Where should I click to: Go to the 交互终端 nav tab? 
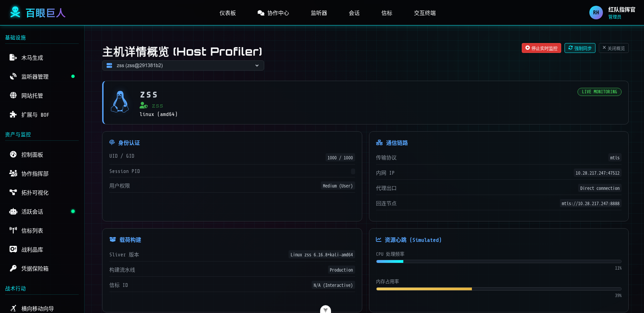[425, 13]
